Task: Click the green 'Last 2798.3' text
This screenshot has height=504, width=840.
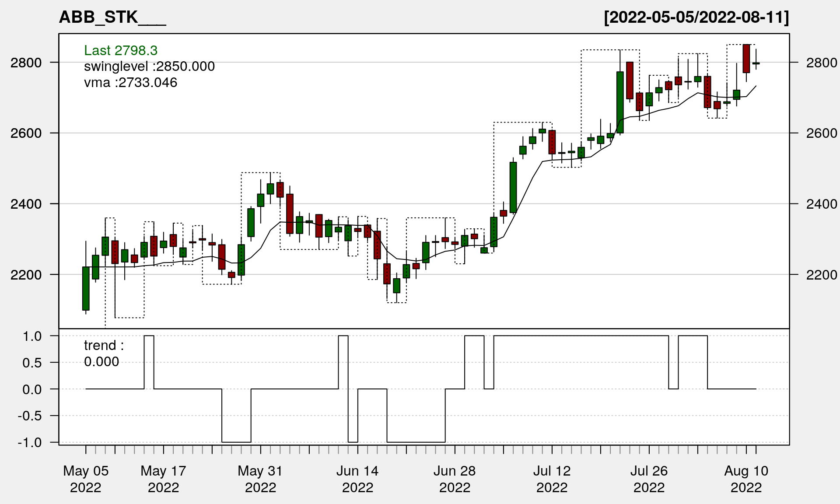Action: pos(121,50)
